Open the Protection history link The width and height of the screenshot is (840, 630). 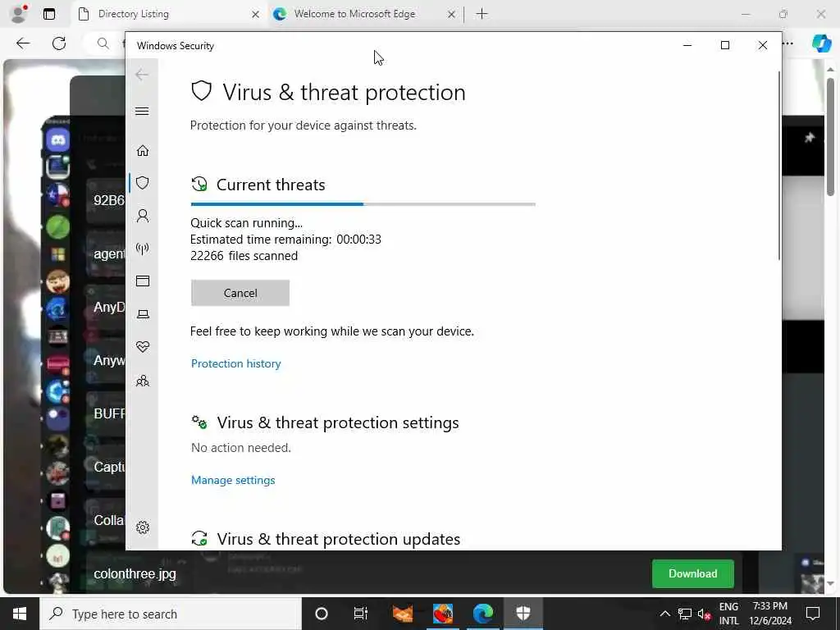pyautogui.click(x=235, y=363)
